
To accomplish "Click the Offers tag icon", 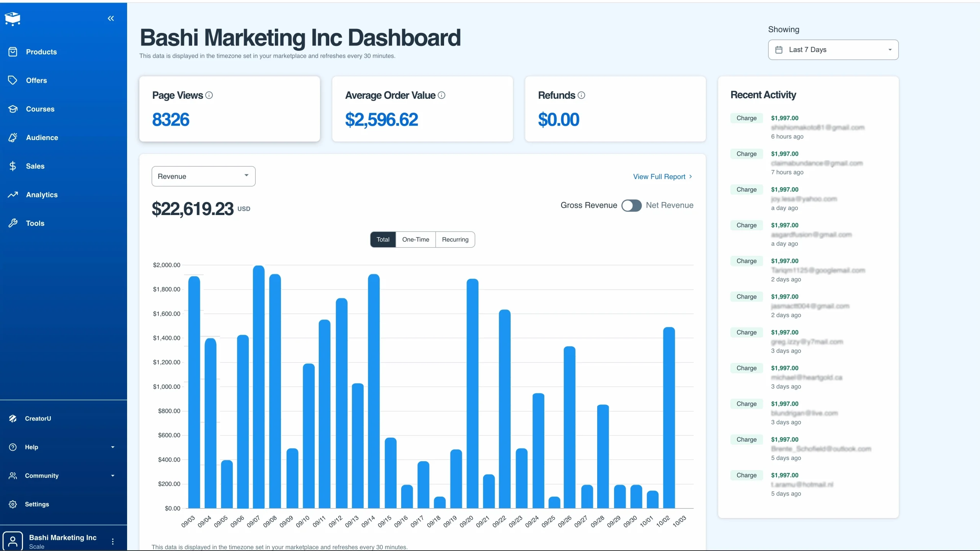I will [13, 80].
